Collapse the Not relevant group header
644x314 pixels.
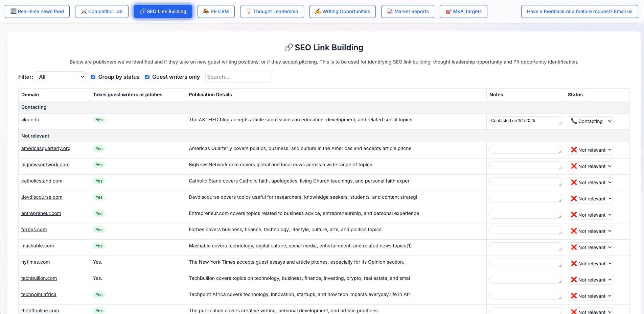coord(35,136)
